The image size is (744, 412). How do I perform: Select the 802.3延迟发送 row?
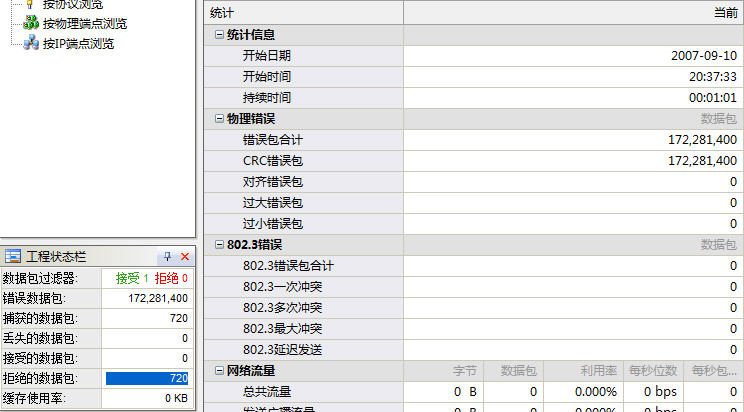[x=474, y=350]
